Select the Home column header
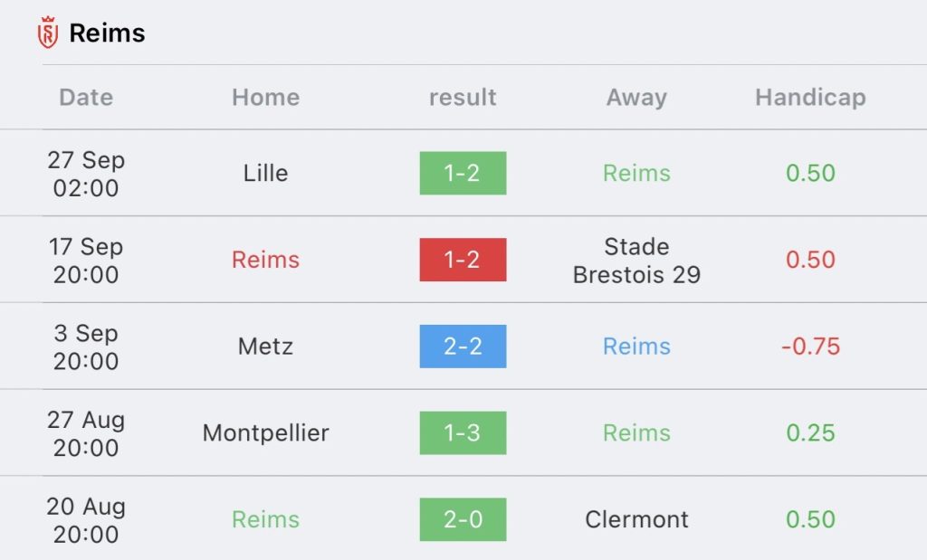This screenshot has height=560, width=927. tap(265, 97)
